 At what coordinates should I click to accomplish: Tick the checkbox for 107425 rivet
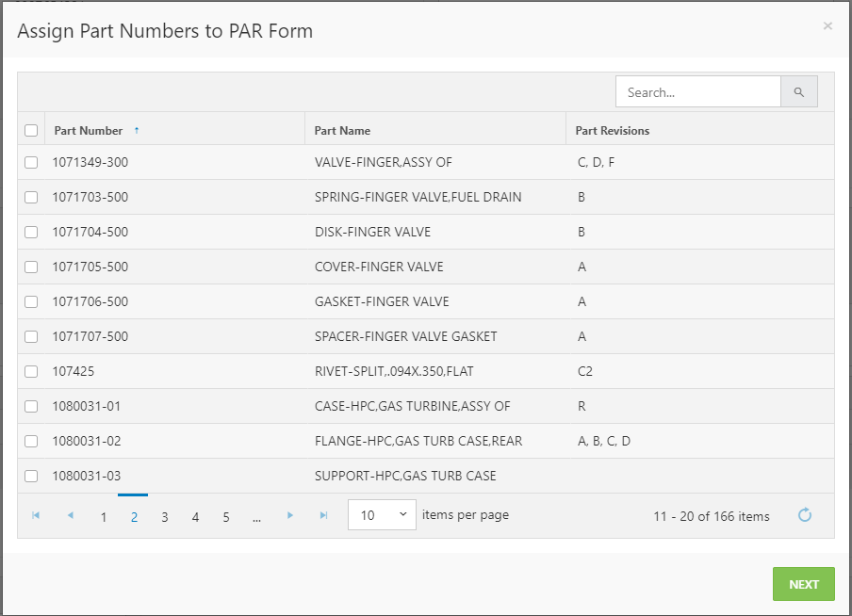coord(31,371)
